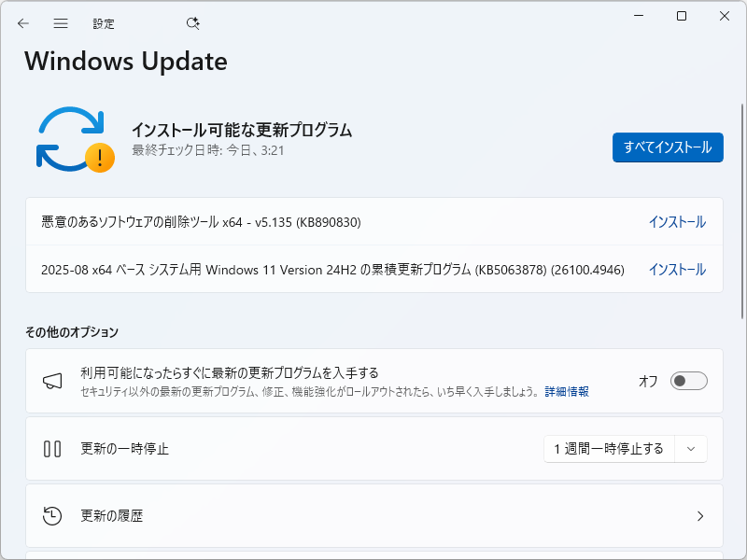Viewport: 747px width, 560px height.
Task: Click the back arrow in the title bar
Action: 22,23
